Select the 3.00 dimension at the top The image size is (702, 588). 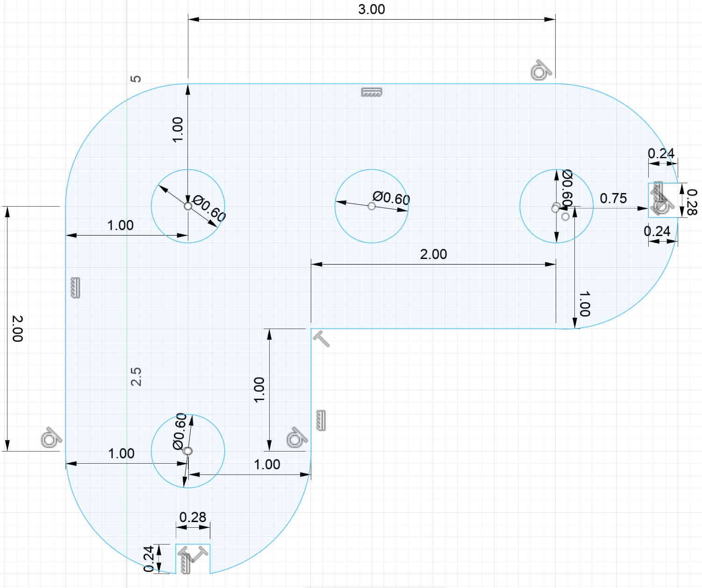[372, 9]
